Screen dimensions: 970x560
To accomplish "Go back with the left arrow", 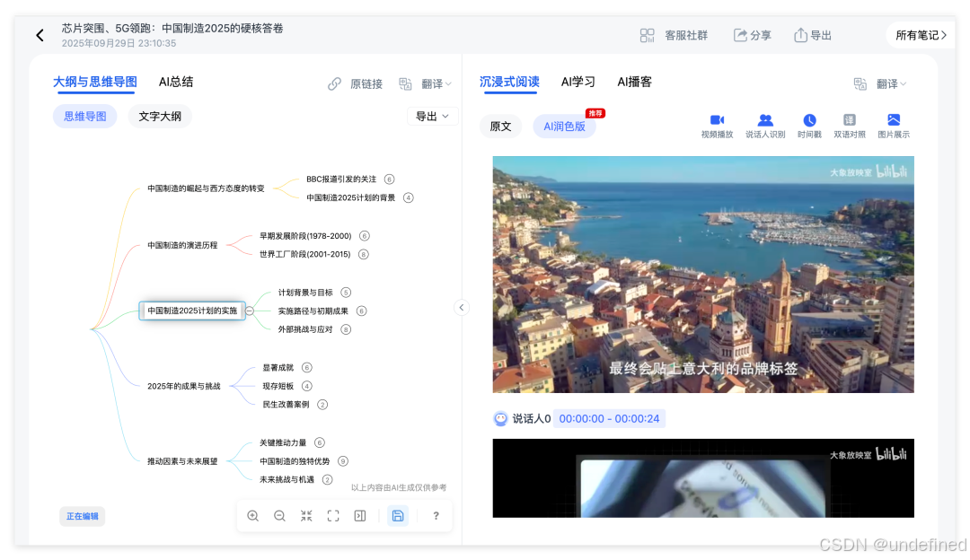I will coord(40,35).
